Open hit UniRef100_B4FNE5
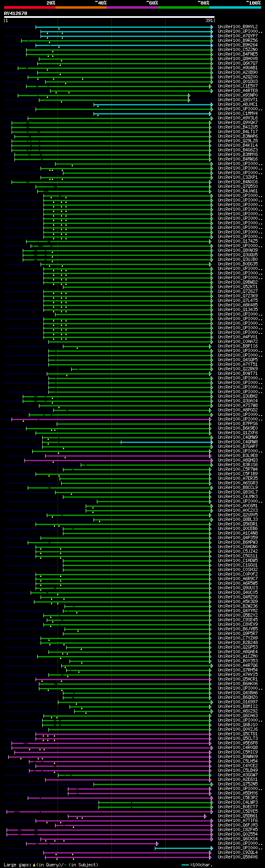The height and width of the screenshot is (868, 265). pyautogui.click(x=238, y=54)
